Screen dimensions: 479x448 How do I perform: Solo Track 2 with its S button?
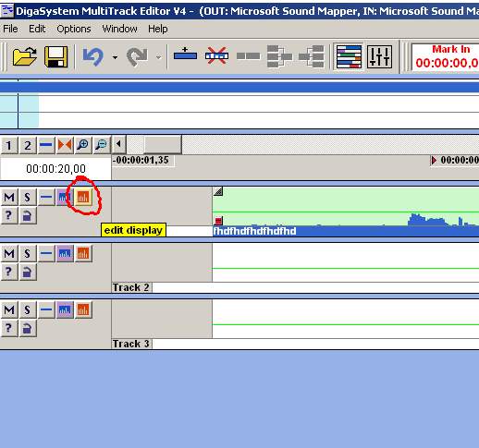28,253
